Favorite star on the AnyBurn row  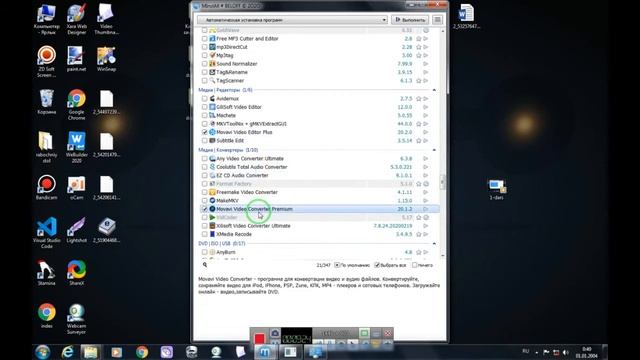tap(418, 252)
